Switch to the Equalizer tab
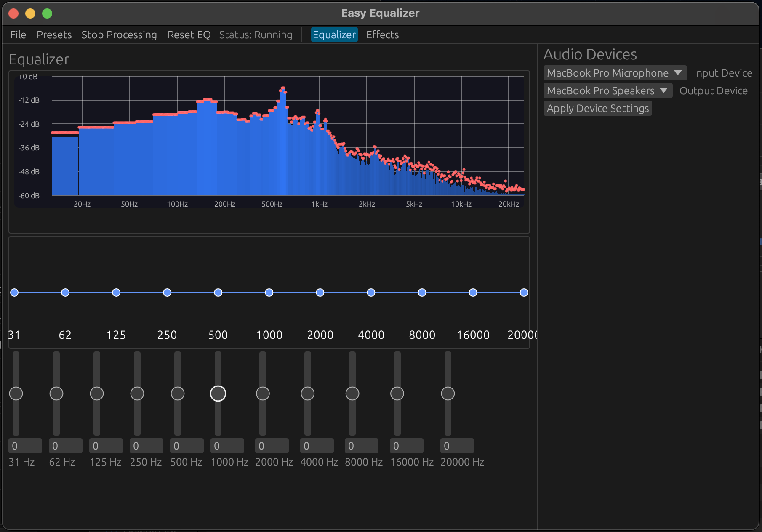762x532 pixels. (x=334, y=35)
